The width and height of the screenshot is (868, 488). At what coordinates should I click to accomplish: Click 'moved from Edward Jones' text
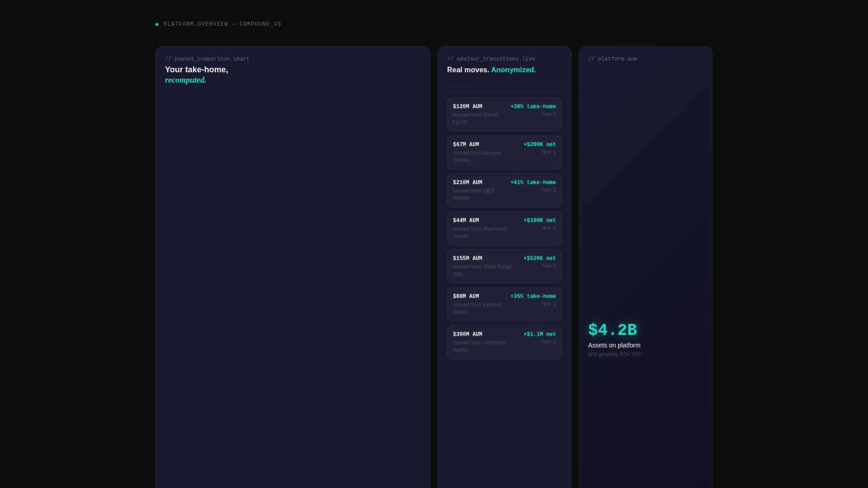pos(477,308)
